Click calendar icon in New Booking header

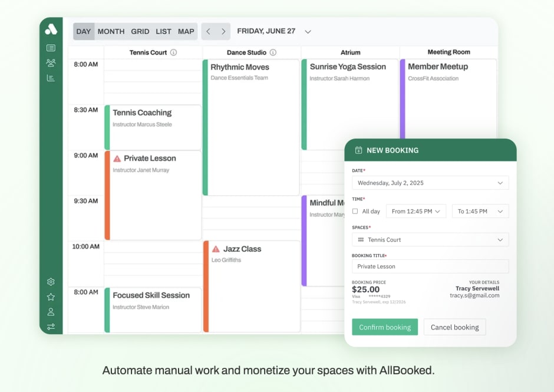[358, 150]
